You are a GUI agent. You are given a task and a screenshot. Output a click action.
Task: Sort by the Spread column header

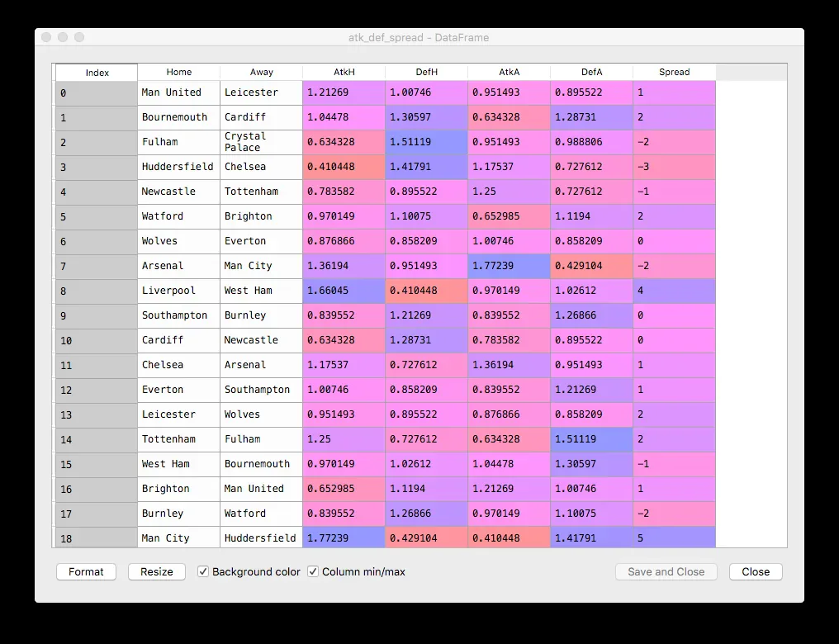click(674, 72)
